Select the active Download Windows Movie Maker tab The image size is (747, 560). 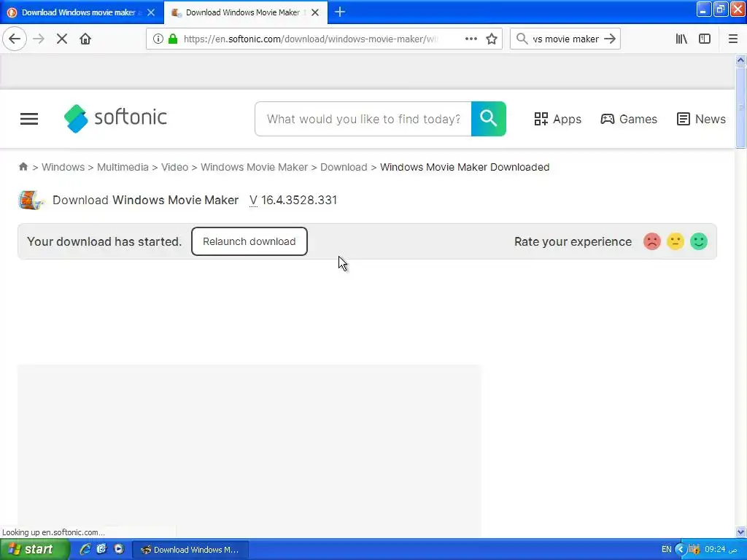[x=242, y=12]
